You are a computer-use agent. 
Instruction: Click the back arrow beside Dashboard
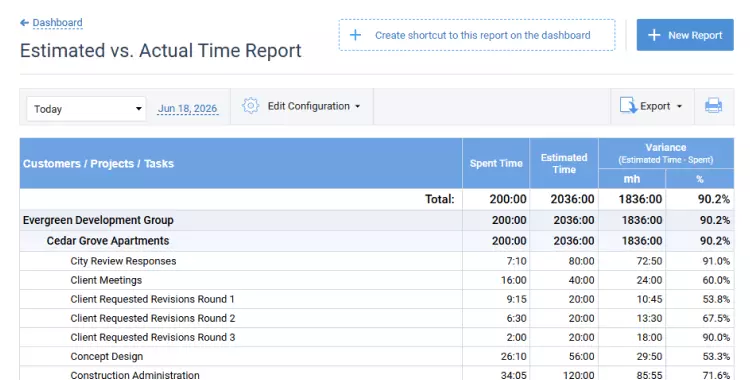(24, 22)
